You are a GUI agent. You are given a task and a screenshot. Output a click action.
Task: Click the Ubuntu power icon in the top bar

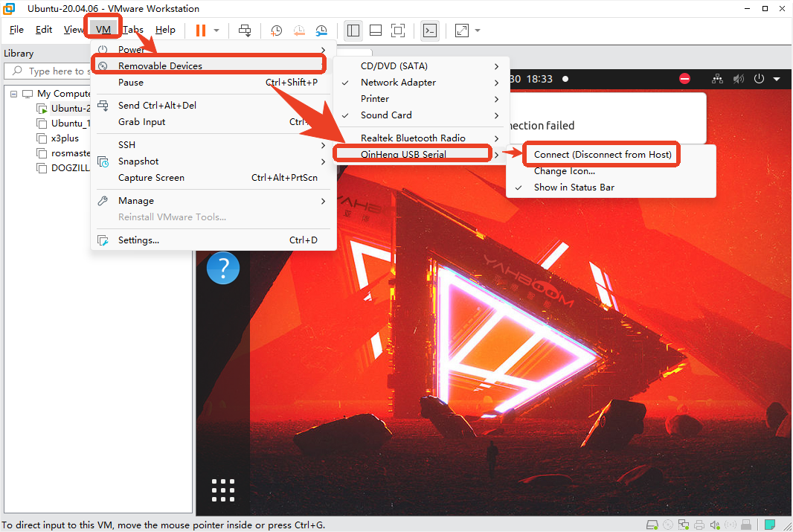(x=759, y=79)
